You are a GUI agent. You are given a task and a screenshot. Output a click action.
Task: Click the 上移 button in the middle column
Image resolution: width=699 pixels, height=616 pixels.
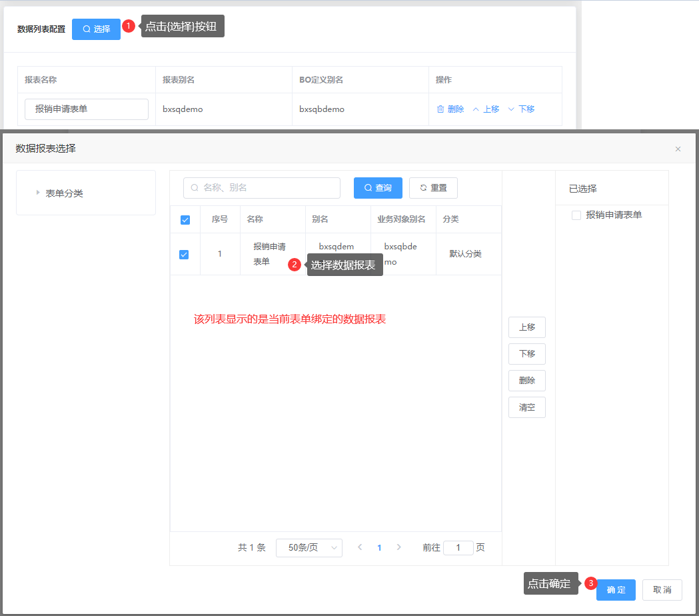pyautogui.click(x=526, y=327)
